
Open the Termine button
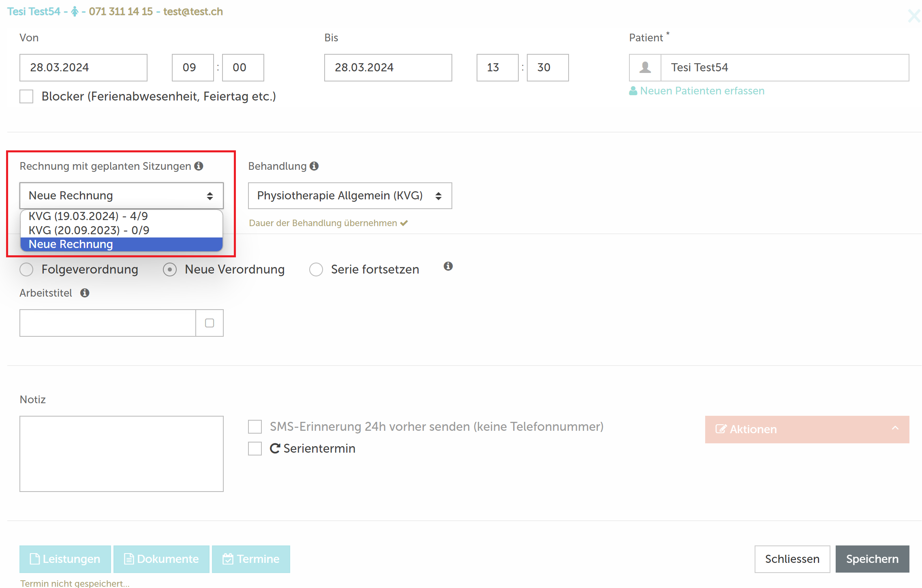251,559
